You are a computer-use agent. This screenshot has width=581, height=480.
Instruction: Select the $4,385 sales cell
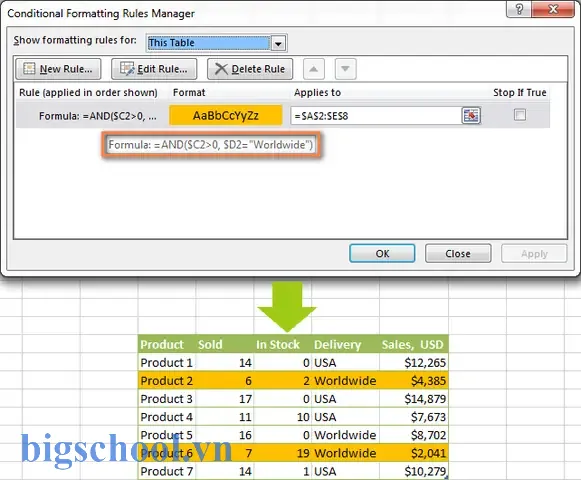pos(414,381)
